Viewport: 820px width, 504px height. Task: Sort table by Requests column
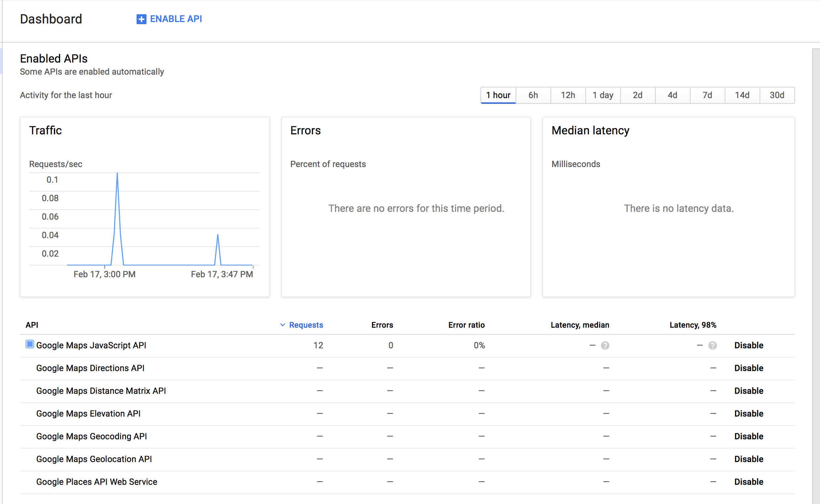306,325
